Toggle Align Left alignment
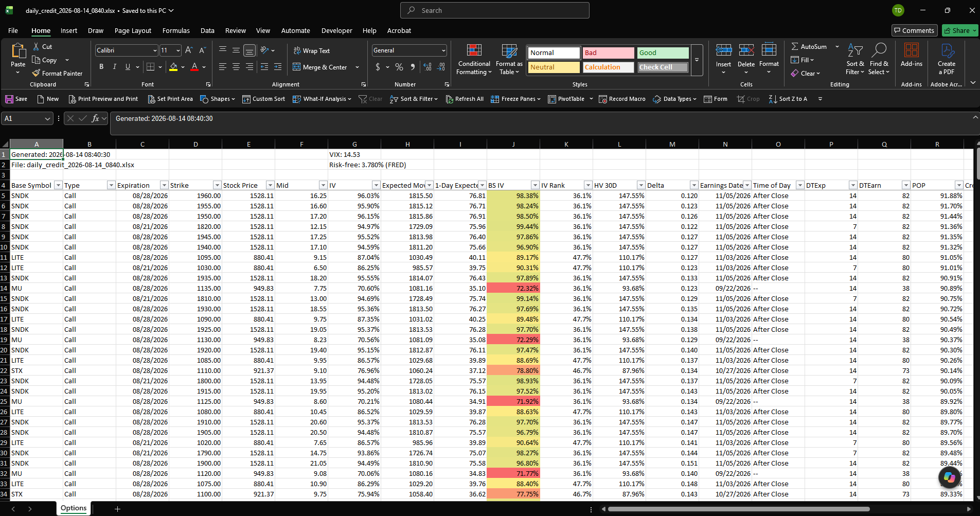Image resolution: width=980 pixels, height=516 pixels. pos(223,67)
